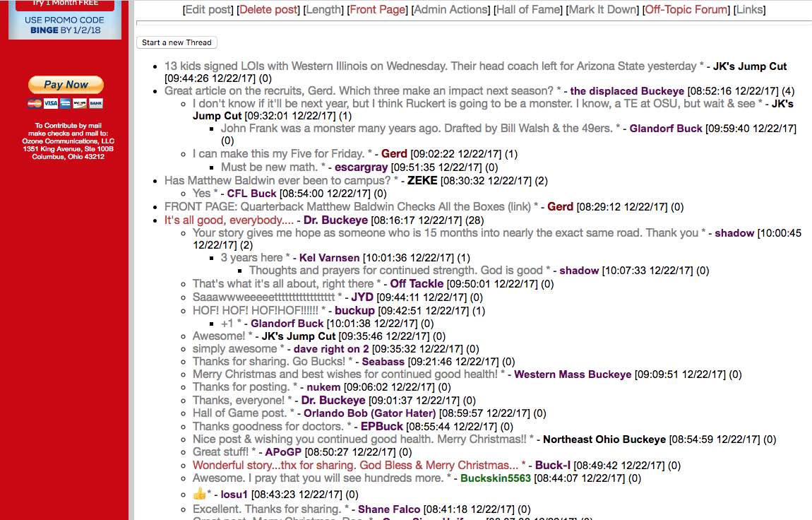View dave right on 2's profile
The height and width of the screenshot is (520, 812).
pos(331,349)
